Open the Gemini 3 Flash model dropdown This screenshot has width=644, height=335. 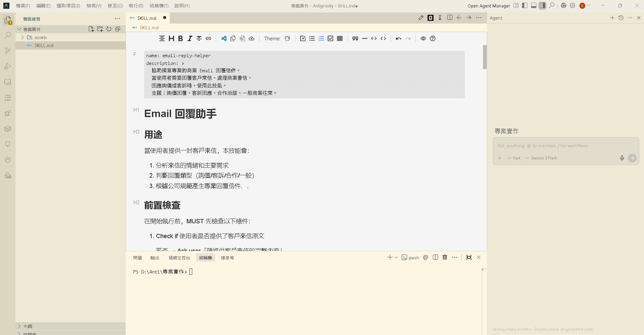[x=541, y=158]
